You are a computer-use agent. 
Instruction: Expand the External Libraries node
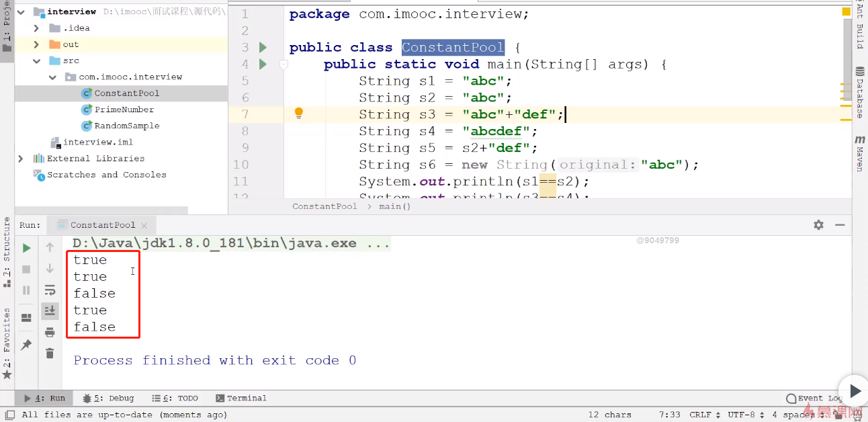tap(21, 159)
